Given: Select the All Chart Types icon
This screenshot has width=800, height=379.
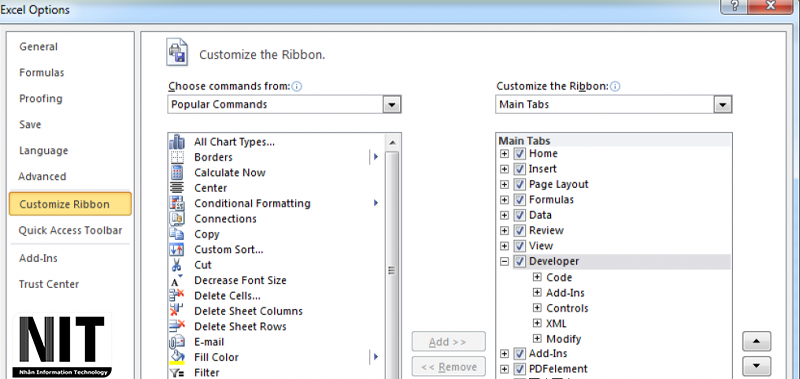Looking at the screenshot, I should point(177,142).
